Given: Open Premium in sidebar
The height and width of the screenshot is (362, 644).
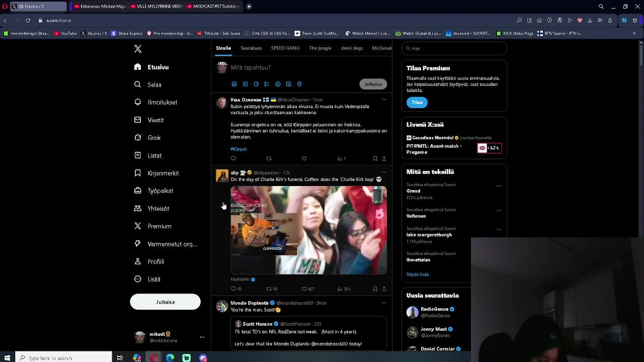Looking at the screenshot, I should coord(153,226).
